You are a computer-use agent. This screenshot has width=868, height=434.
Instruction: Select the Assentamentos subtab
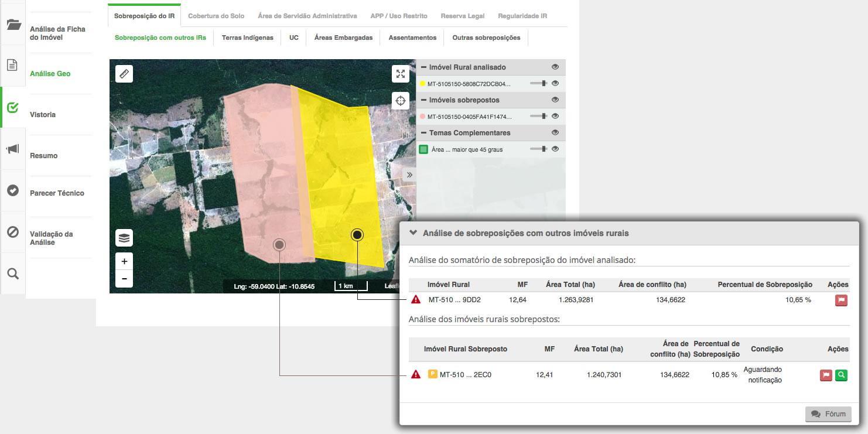point(412,37)
